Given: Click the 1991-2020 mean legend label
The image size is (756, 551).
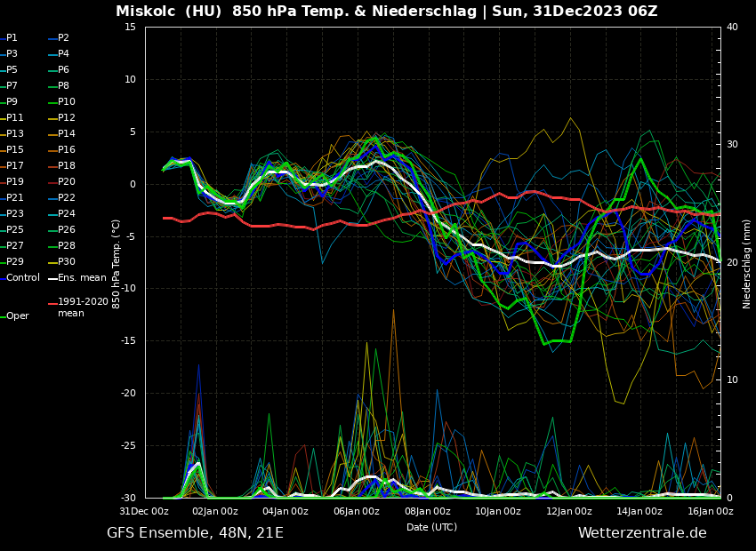Looking at the screenshot, I should click(x=83, y=307).
